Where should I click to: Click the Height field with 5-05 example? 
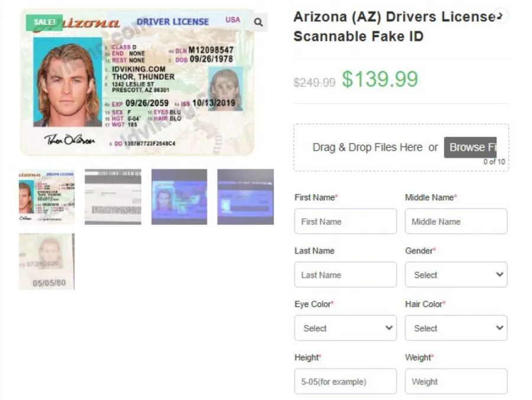point(345,381)
